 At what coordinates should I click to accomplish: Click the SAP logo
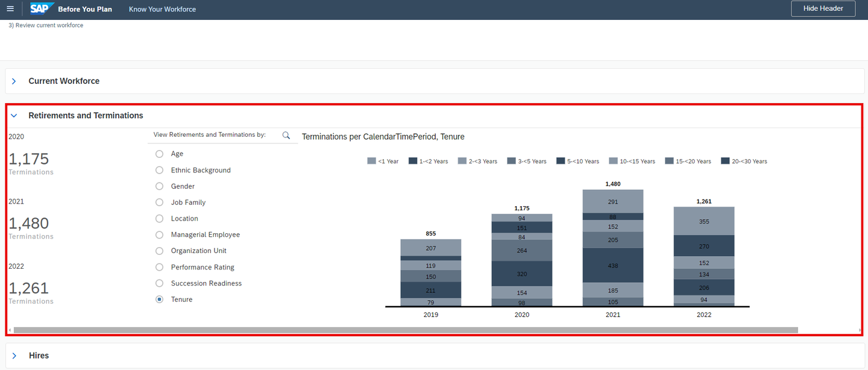pos(42,8)
